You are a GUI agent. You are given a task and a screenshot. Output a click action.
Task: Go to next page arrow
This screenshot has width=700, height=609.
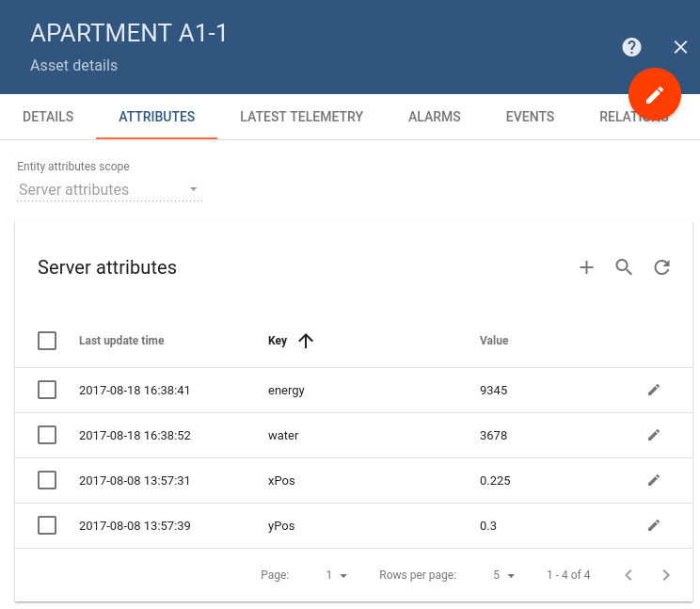(666, 574)
